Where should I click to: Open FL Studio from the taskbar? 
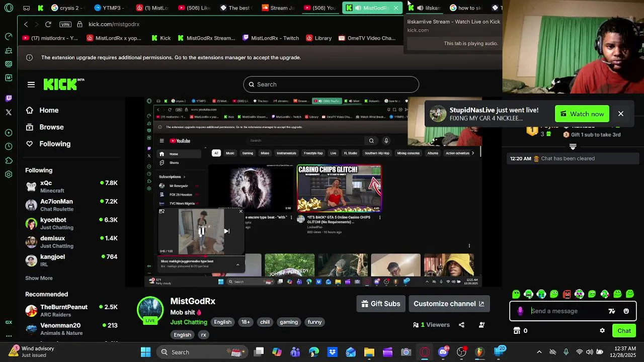(479, 352)
